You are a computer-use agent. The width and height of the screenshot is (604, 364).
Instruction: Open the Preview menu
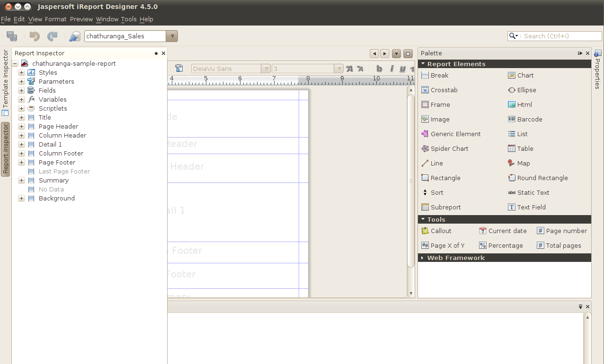[x=81, y=19]
